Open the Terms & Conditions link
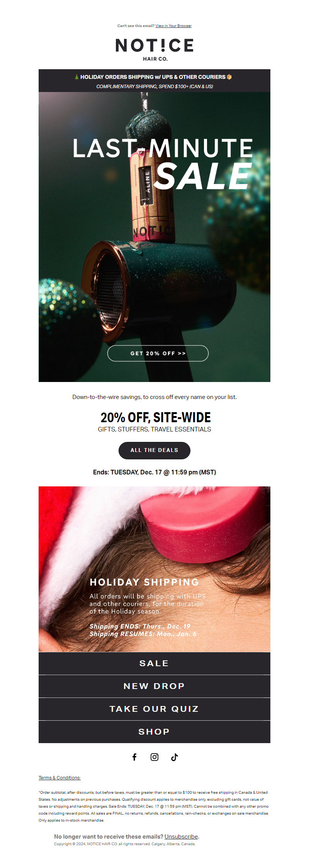The image size is (309, 868). coord(59,778)
